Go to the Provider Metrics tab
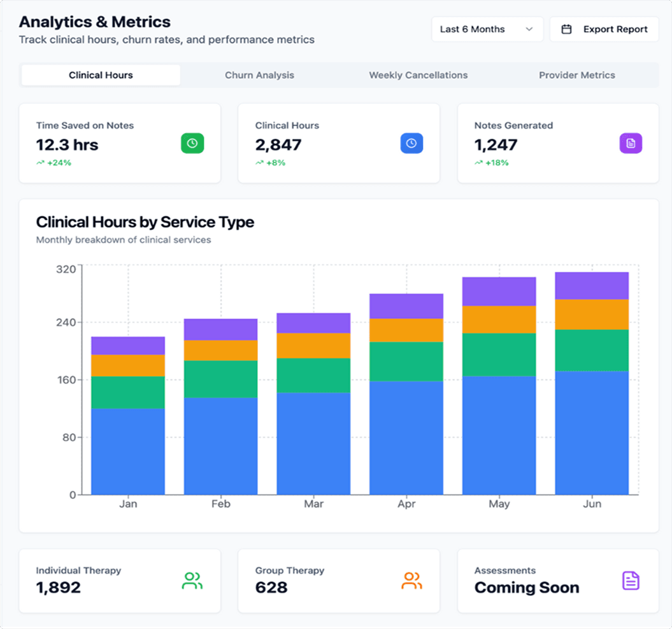Screen dimensions: 672x629 (x=577, y=75)
